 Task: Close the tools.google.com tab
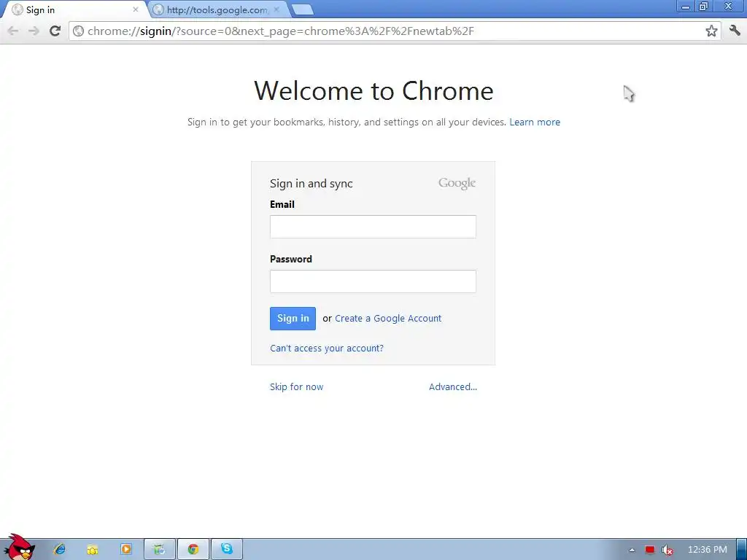pyautogui.click(x=276, y=9)
